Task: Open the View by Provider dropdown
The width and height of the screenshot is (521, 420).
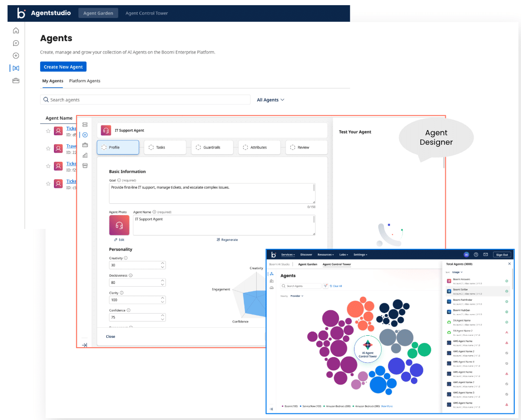Action: pyautogui.click(x=297, y=296)
